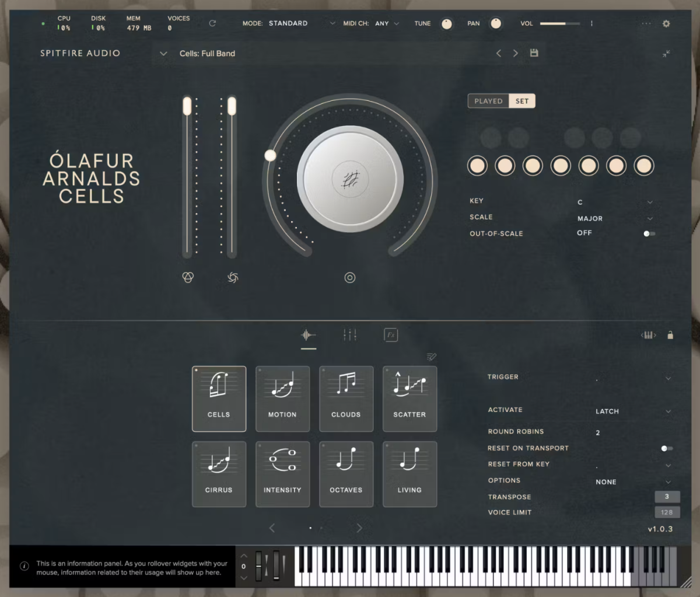Switch to the FX tab

[391, 335]
